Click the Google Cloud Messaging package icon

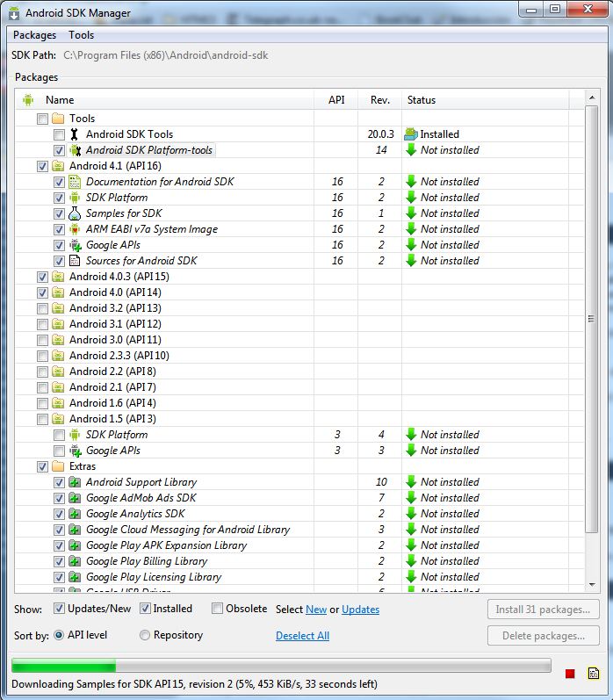(75, 530)
